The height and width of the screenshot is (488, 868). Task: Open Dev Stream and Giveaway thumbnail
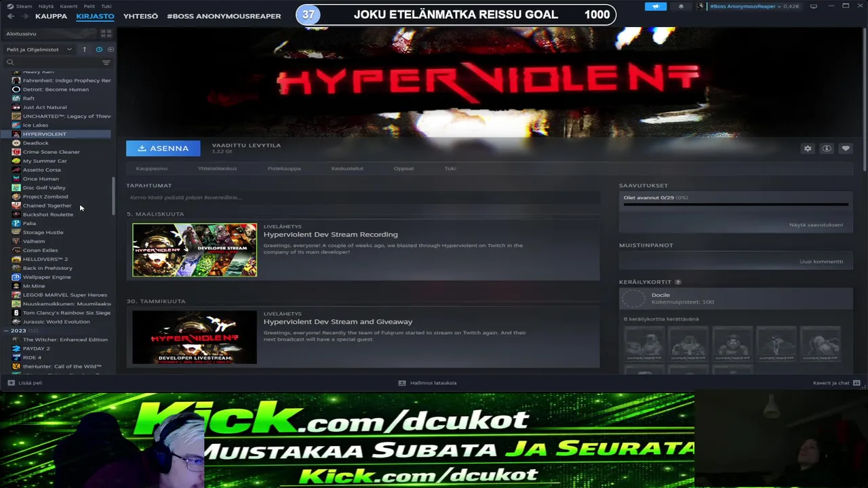195,338
